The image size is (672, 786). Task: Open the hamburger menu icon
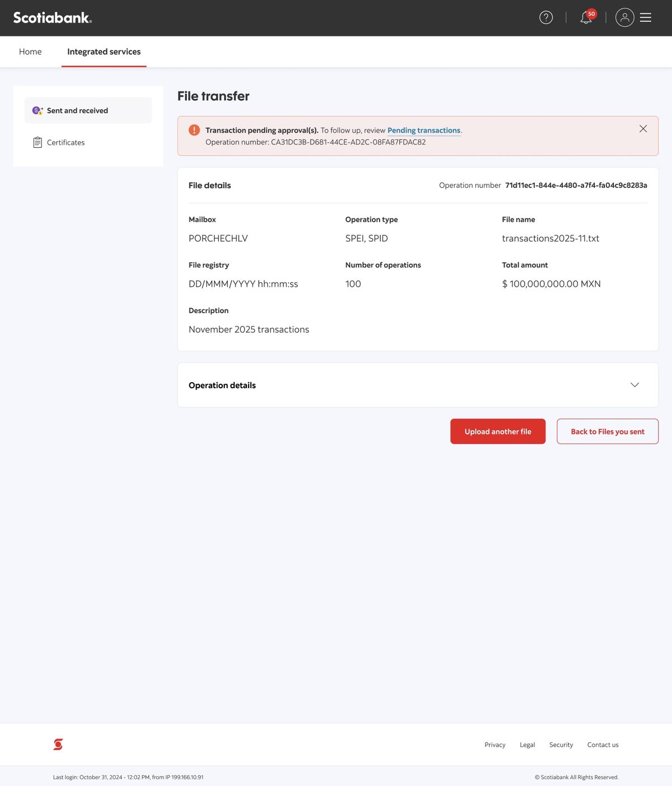[646, 17]
